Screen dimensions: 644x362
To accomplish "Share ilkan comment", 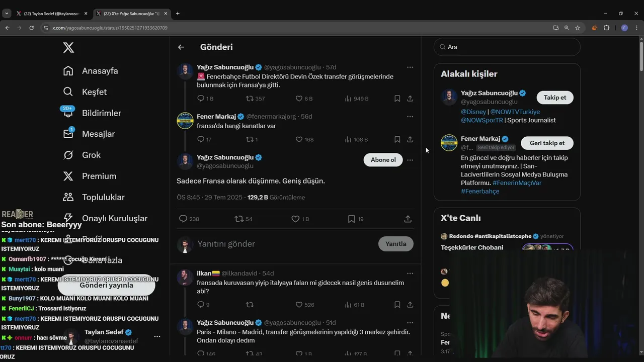I will point(410,305).
